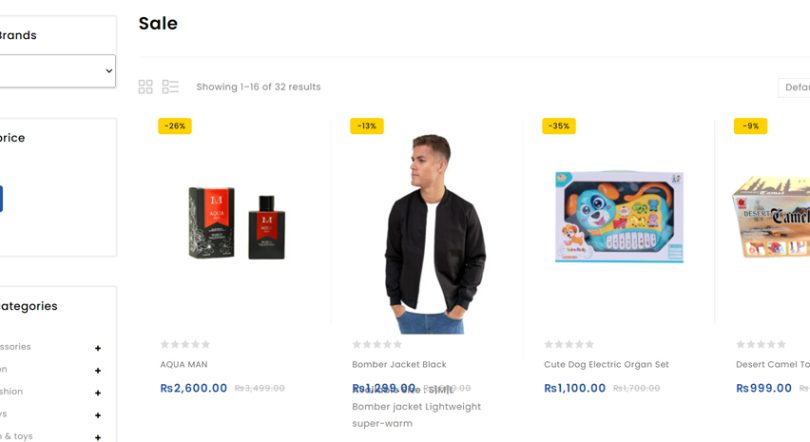This screenshot has height=442, width=810.
Task: Open the AQUA MAN product title link
Action: pos(184,365)
